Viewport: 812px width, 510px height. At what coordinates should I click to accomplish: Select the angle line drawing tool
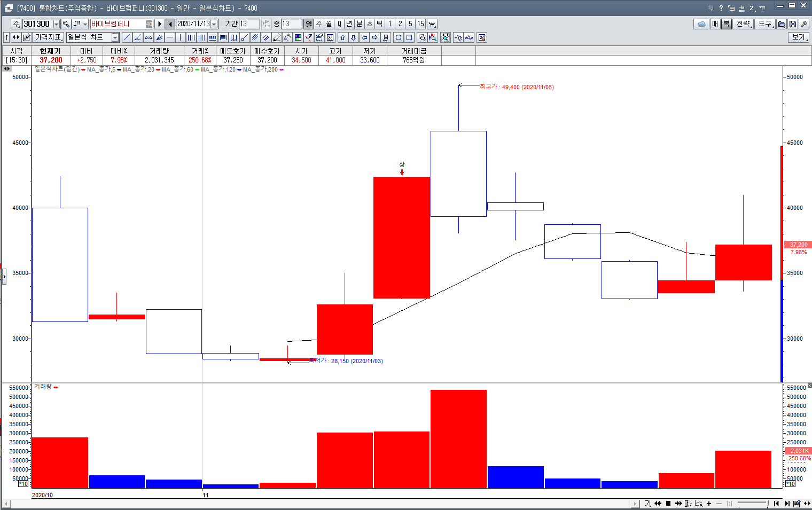click(137, 37)
